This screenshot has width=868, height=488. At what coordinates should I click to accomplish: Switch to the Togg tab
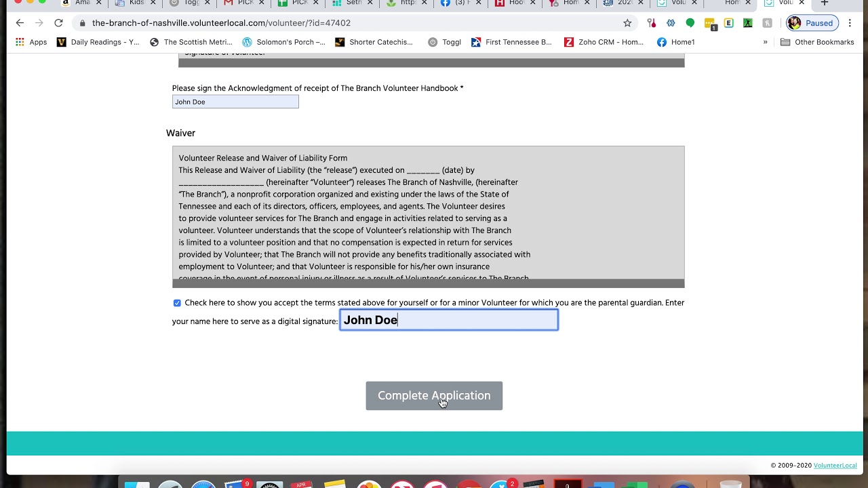190,3
